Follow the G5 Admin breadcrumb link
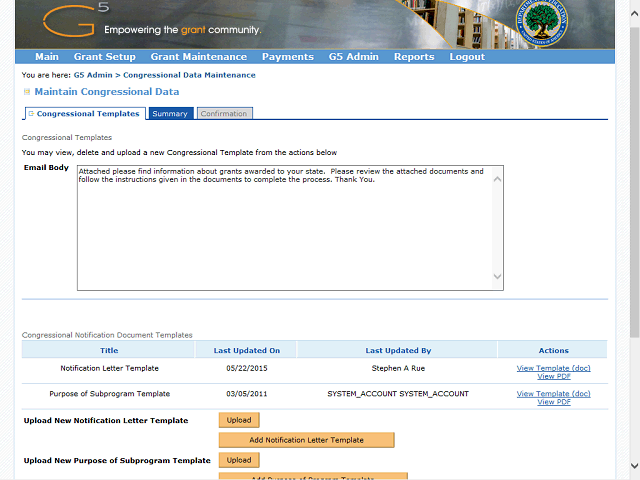The width and height of the screenshot is (640, 480). coord(93,75)
